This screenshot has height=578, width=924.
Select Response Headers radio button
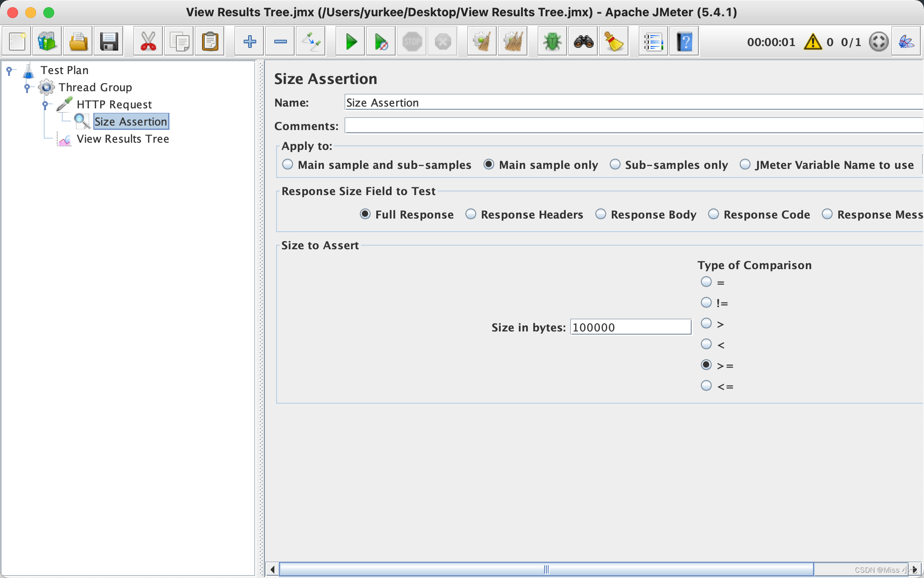pyautogui.click(x=471, y=214)
